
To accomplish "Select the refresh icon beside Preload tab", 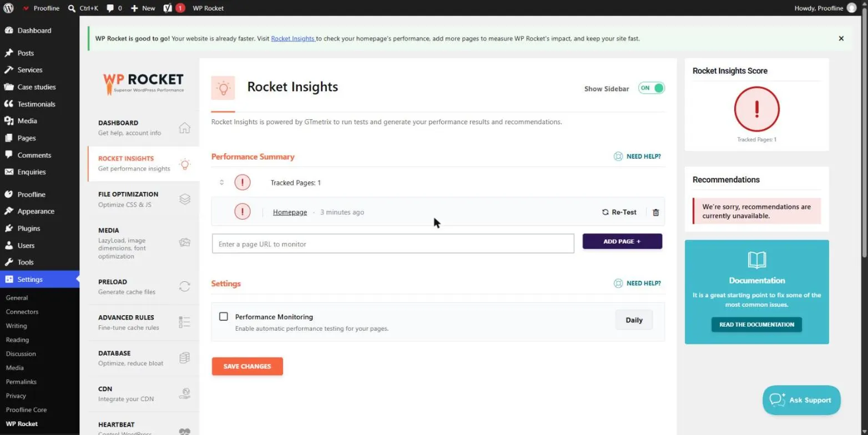I will pos(184,286).
